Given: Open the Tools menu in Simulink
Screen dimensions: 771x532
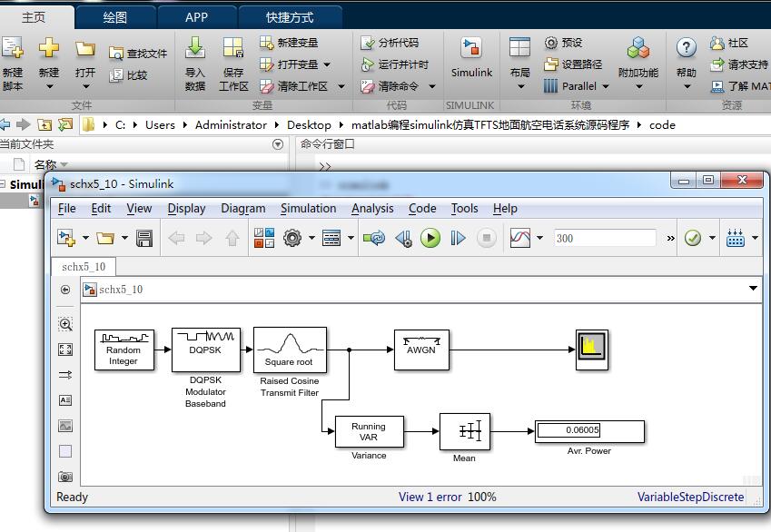Looking at the screenshot, I should [465, 209].
